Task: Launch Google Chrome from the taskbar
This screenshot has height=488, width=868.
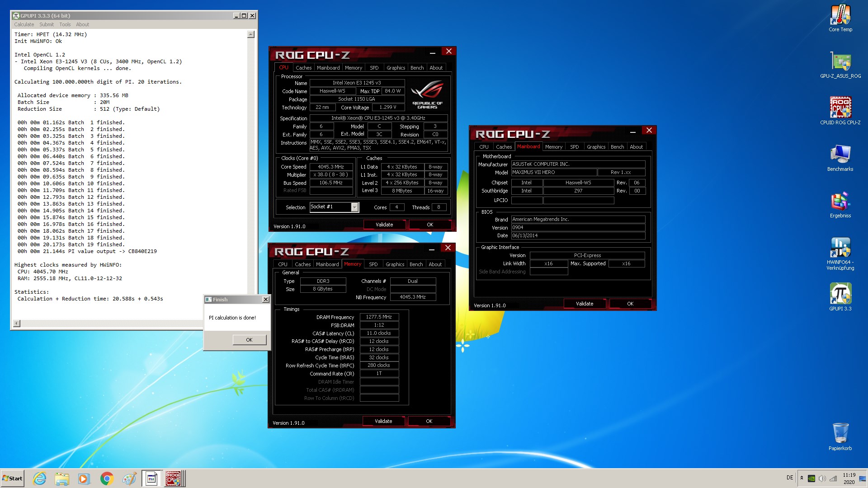Action: 107,479
